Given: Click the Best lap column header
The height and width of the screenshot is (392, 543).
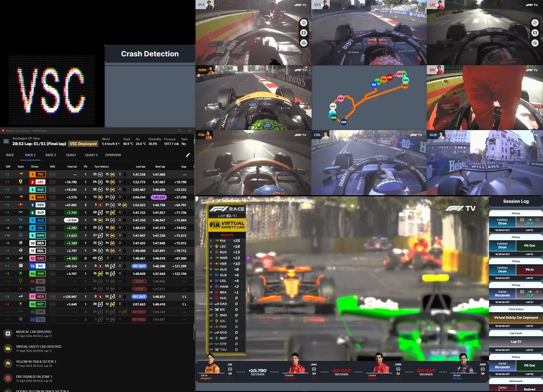Looking at the screenshot, I should click(x=160, y=167).
